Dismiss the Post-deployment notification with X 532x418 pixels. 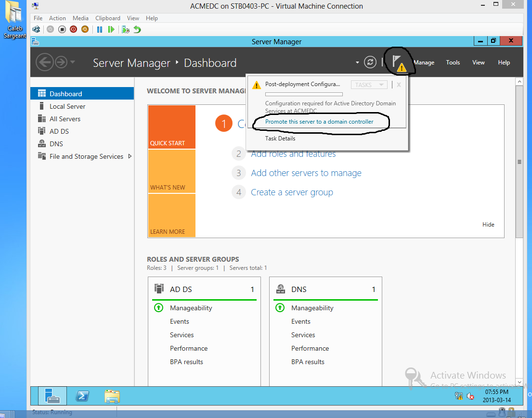(x=399, y=85)
